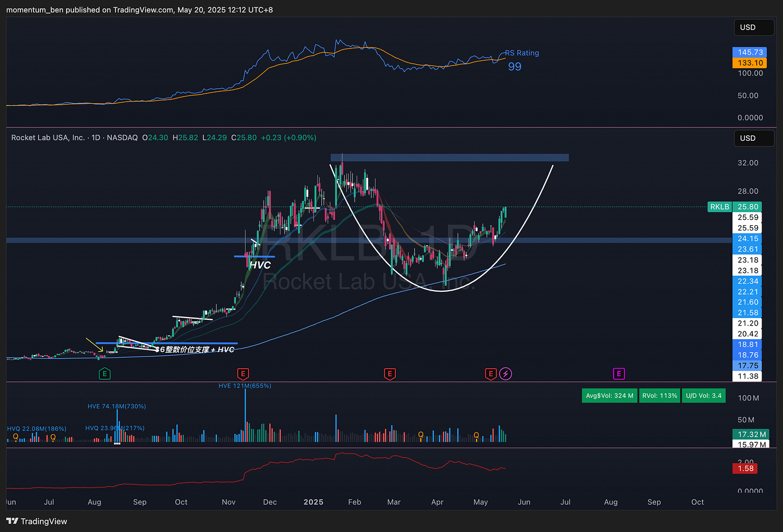Screen dimensions: 783x532
Task: Click the 23.61 price label
Action: click(x=748, y=249)
